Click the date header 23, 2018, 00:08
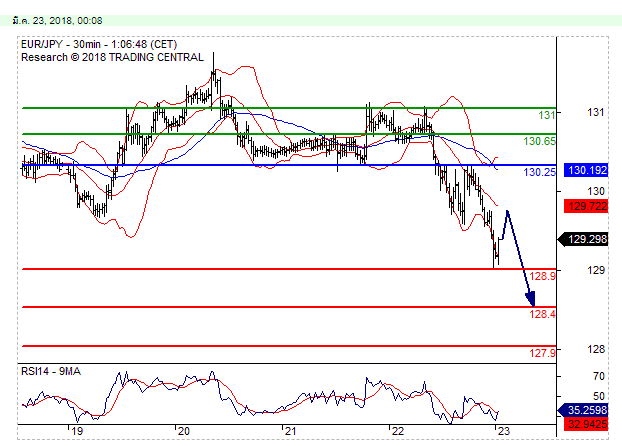Viewport: 622px width, 446px height. [x=58, y=21]
